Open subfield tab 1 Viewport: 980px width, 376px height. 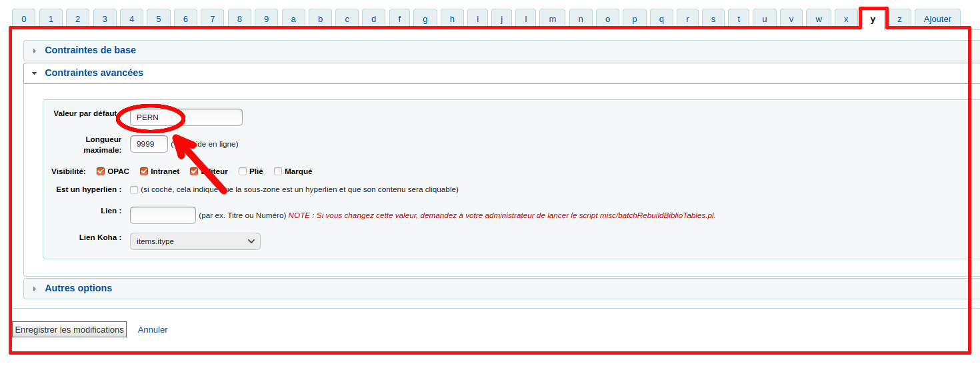pos(51,19)
